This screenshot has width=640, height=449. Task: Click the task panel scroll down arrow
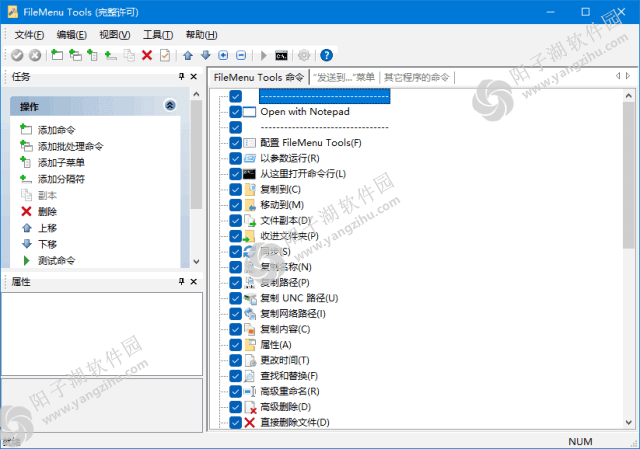click(196, 262)
